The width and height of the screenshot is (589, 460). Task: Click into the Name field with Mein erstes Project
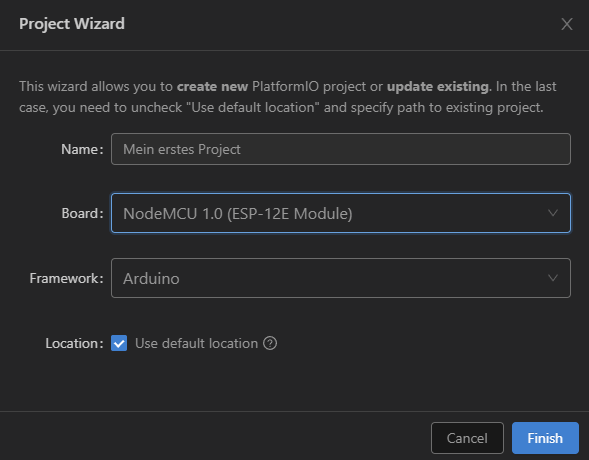341,149
